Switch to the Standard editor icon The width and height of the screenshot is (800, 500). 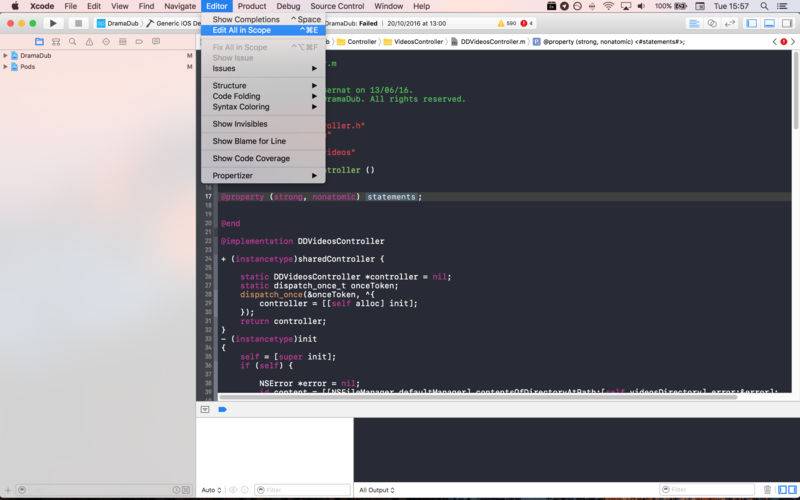point(694,23)
